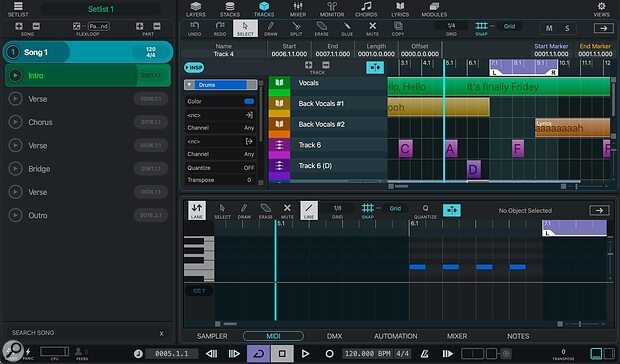Select the Bridge song part
The height and width of the screenshot is (364, 620).
pos(88,169)
